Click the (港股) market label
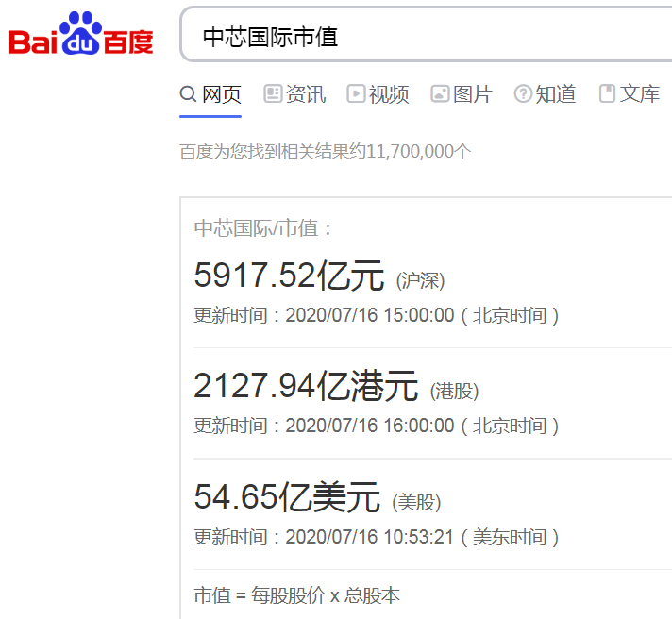The width and height of the screenshot is (672, 619). click(x=455, y=392)
